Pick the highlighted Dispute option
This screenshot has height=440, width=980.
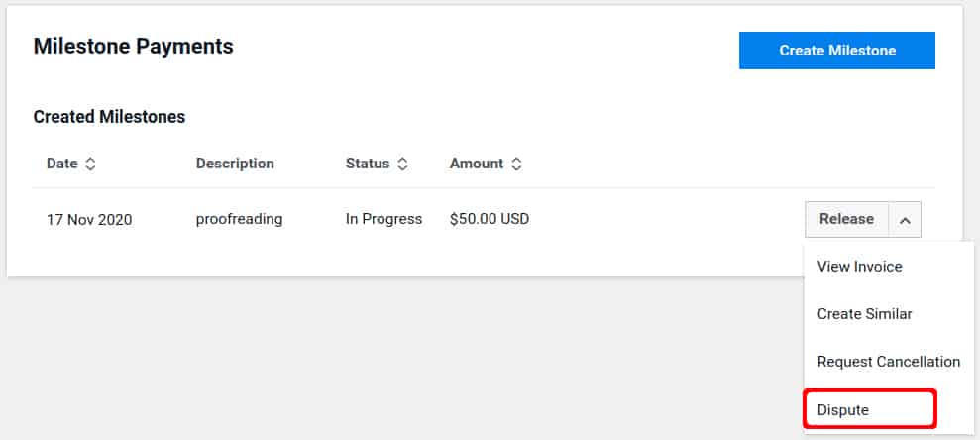tap(870, 409)
